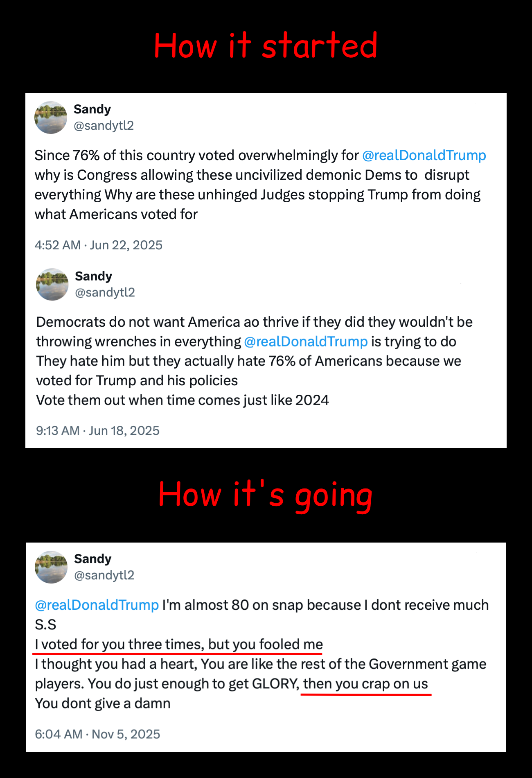Open the Sandy name link on the Jun 18 tweet

coord(93,276)
